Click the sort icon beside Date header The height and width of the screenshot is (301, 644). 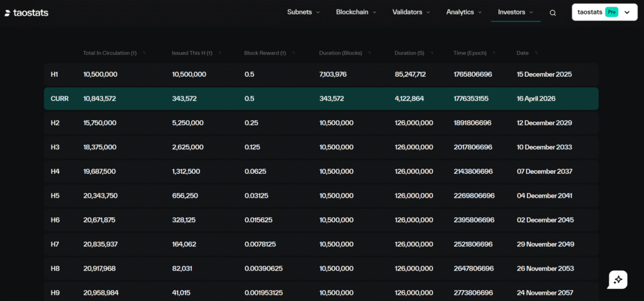tap(536, 53)
